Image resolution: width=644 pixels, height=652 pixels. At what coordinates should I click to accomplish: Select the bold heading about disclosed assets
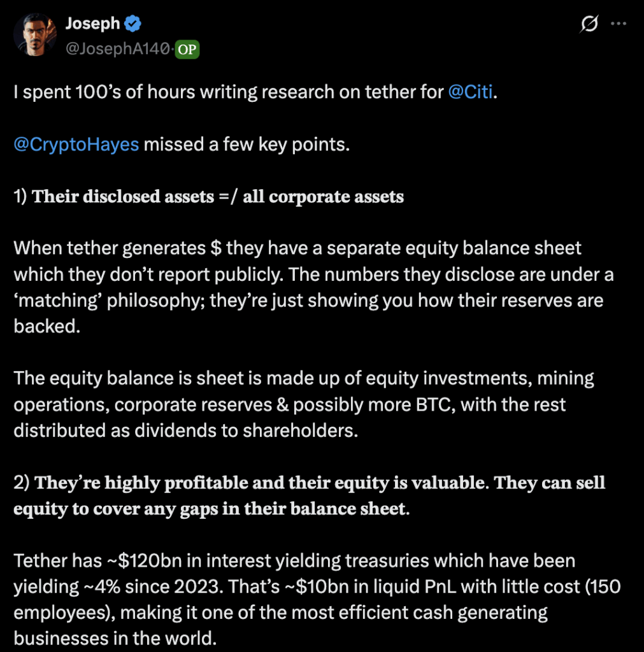tap(208, 197)
